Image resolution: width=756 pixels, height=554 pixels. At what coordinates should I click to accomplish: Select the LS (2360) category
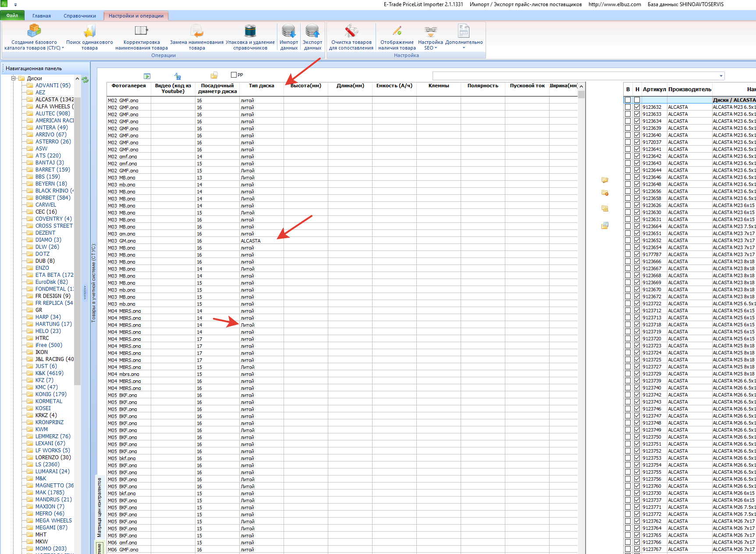(47, 465)
